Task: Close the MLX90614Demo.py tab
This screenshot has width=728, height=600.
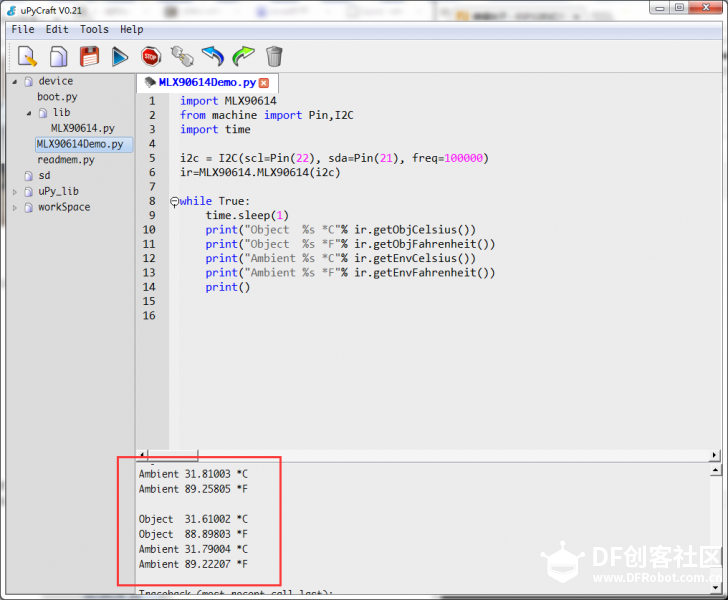Action: point(264,83)
